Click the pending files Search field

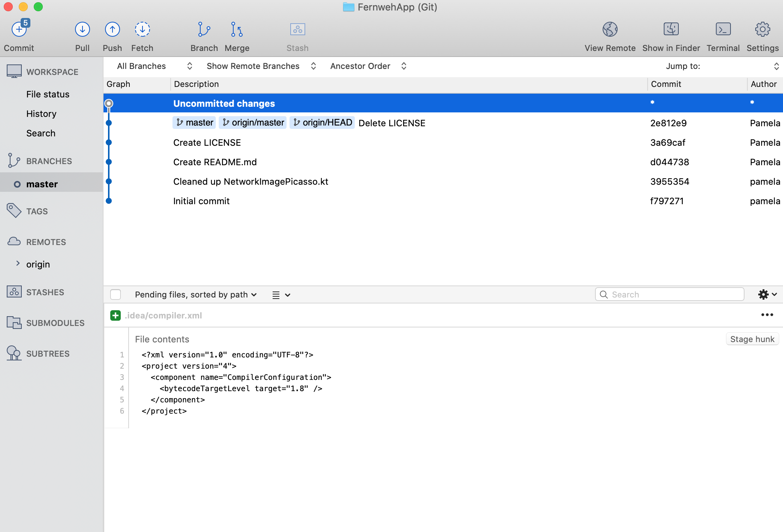(669, 294)
